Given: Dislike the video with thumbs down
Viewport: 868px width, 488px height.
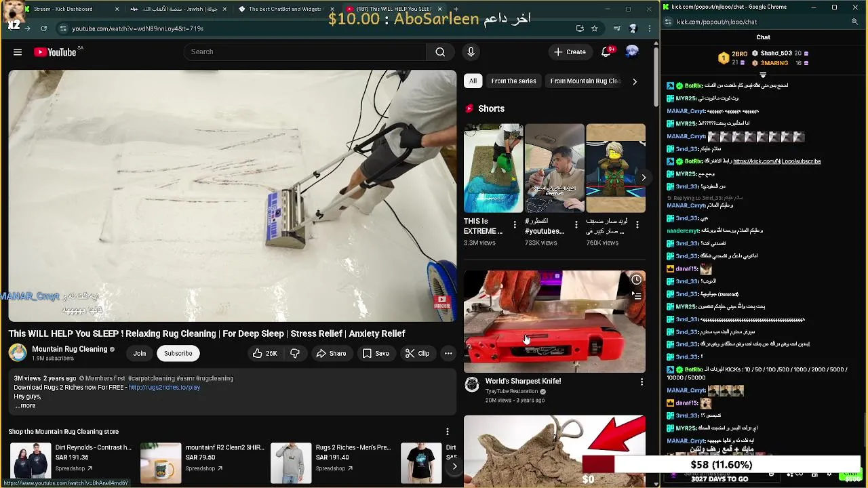Looking at the screenshot, I should click(295, 353).
